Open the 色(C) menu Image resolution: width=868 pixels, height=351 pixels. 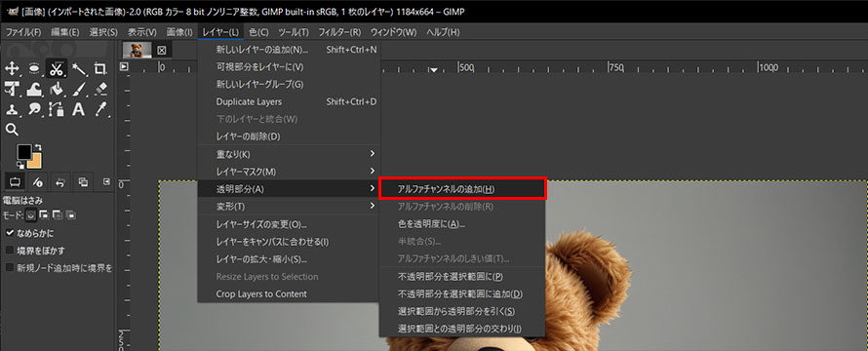point(258,32)
